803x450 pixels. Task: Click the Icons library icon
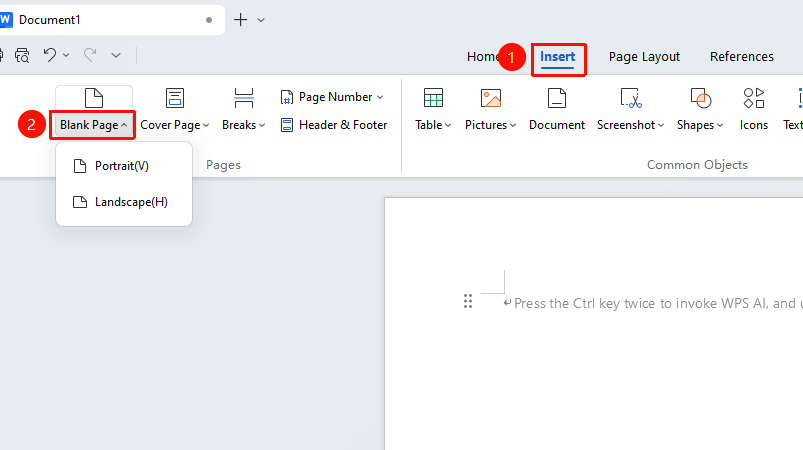point(754,98)
